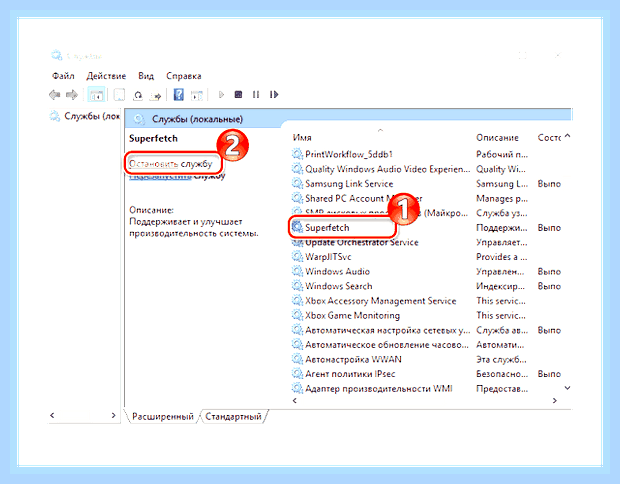620x484 pixels.
Task: Select the Samsung Link Service name
Action: (349, 183)
